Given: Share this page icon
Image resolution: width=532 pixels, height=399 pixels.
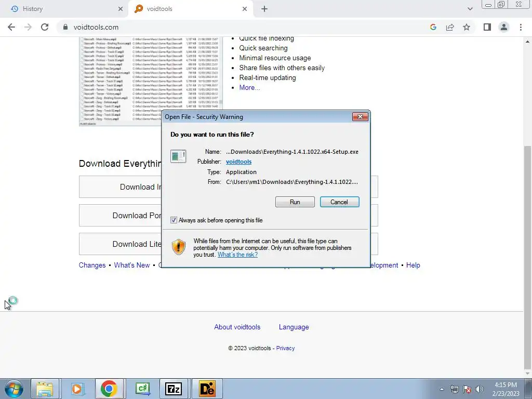Looking at the screenshot, I should [x=450, y=27].
